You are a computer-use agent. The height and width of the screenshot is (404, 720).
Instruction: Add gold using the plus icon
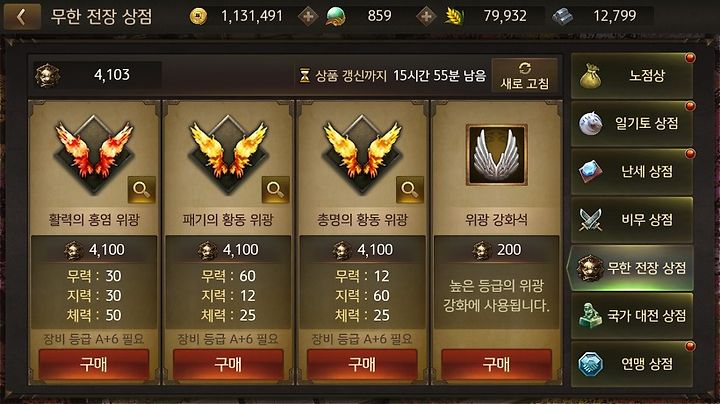coord(308,17)
